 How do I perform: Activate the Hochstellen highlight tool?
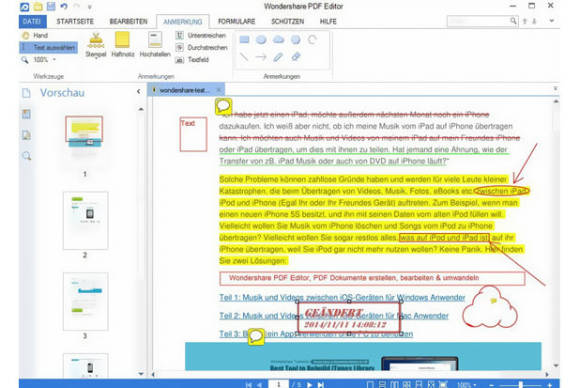click(x=155, y=44)
